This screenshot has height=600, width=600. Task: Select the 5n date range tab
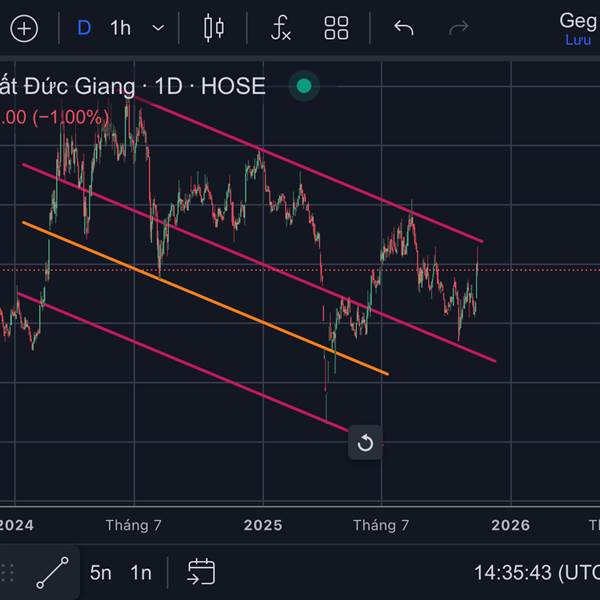click(x=101, y=572)
